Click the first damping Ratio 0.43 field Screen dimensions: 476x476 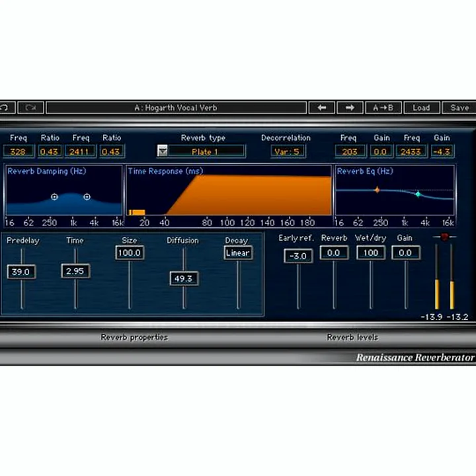pyautogui.click(x=49, y=151)
